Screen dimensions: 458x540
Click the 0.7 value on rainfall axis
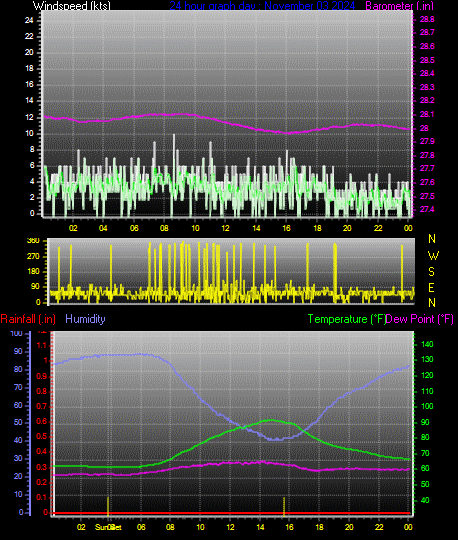pyautogui.click(x=41, y=406)
